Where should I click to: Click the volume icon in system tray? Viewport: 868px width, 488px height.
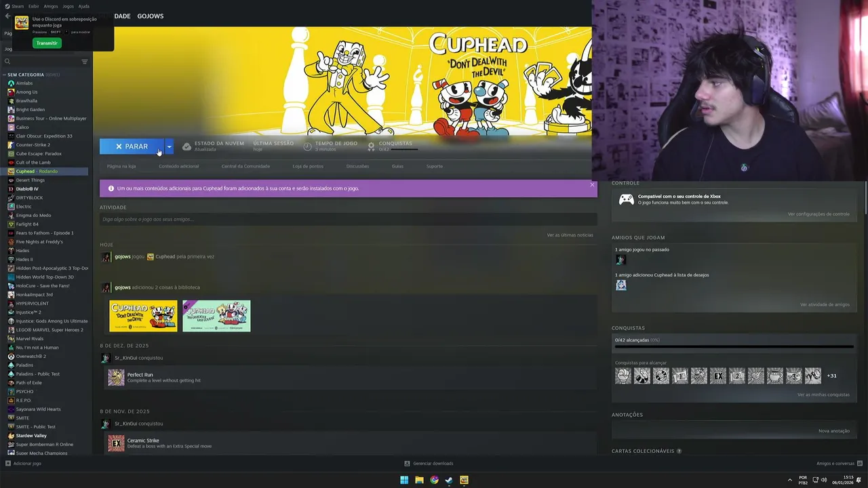[824, 480]
